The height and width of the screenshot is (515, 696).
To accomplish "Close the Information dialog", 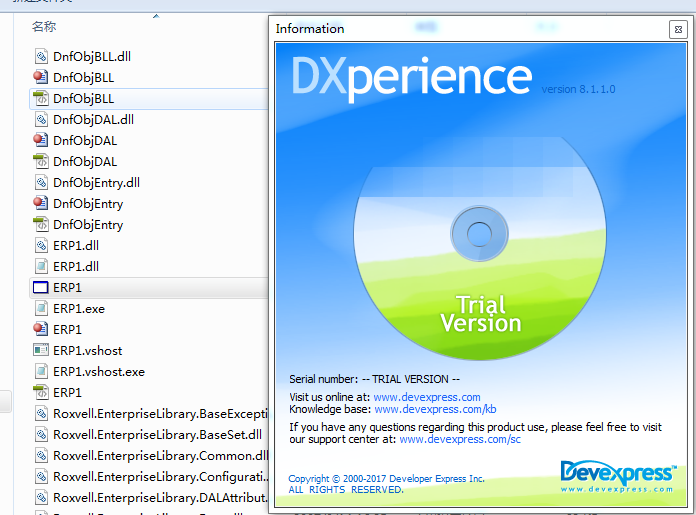I will click(678, 30).
